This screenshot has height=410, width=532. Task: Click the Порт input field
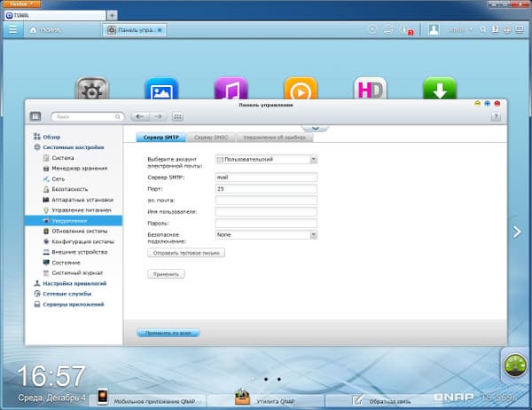coord(266,189)
